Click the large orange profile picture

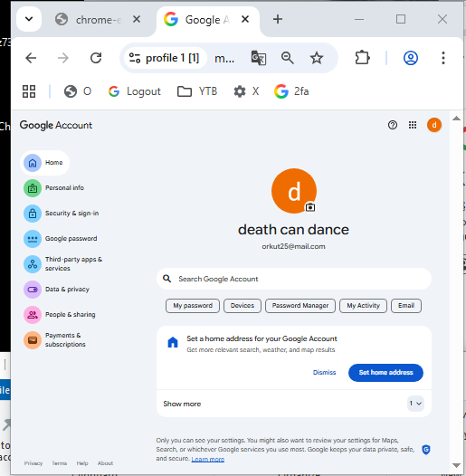(x=293, y=191)
